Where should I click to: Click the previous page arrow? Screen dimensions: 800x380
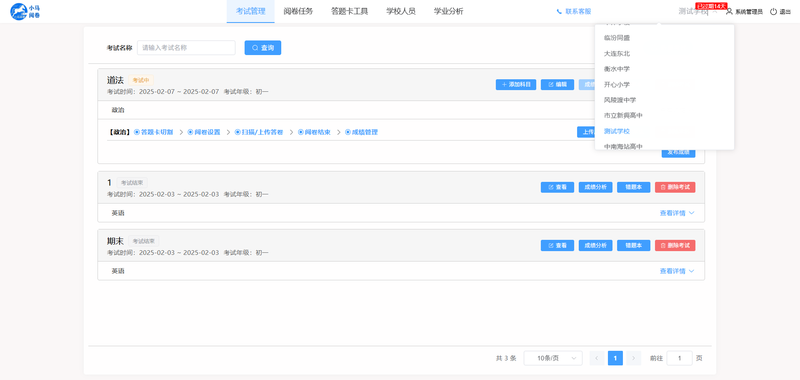[x=597, y=358]
